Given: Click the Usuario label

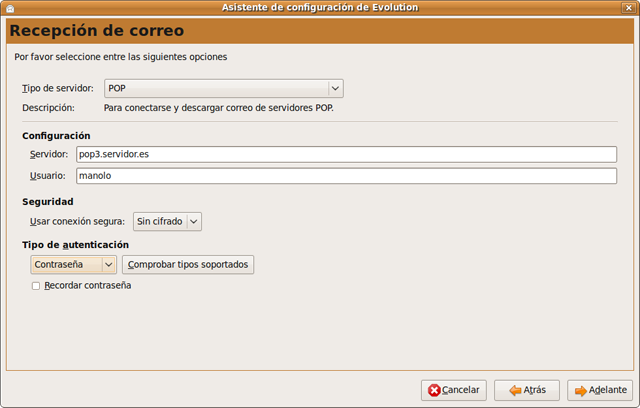Looking at the screenshot, I should 48,175.
